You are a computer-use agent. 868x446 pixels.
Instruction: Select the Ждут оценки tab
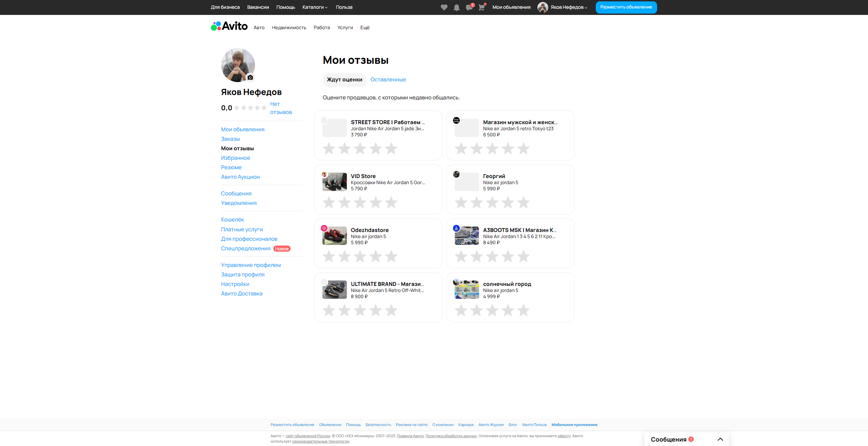pyautogui.click(x=344, y=79)
